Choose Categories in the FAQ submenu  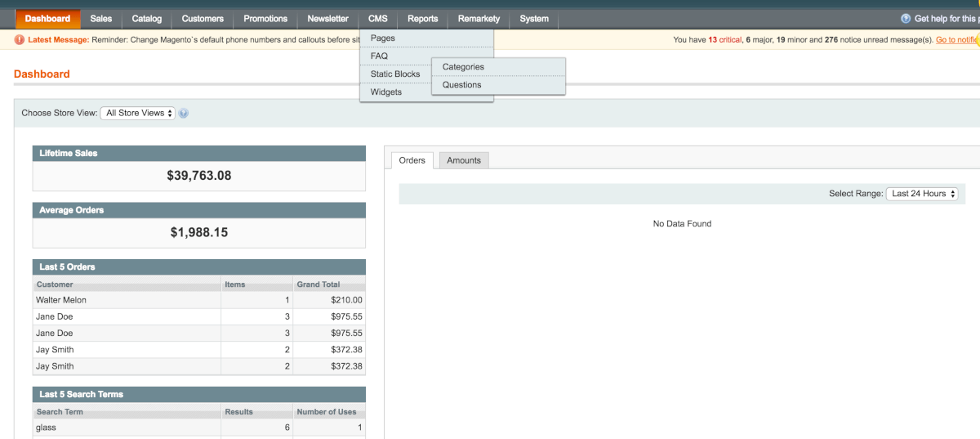point(463,67)
